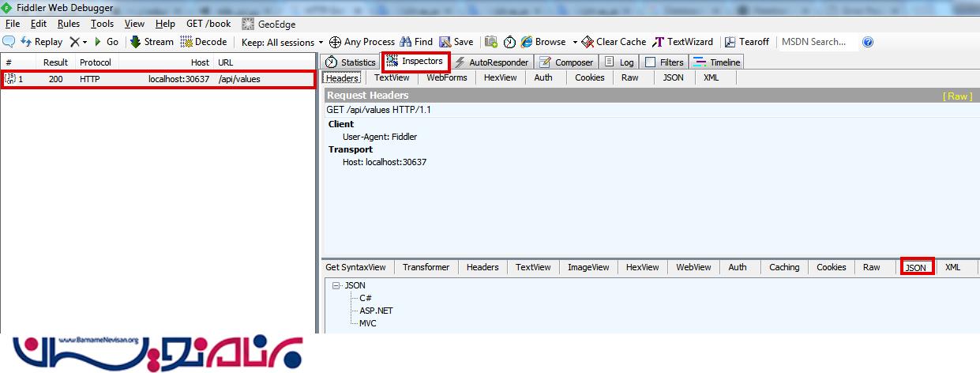
Task: Open the Composer tab
Action: [x=566, y=62]
